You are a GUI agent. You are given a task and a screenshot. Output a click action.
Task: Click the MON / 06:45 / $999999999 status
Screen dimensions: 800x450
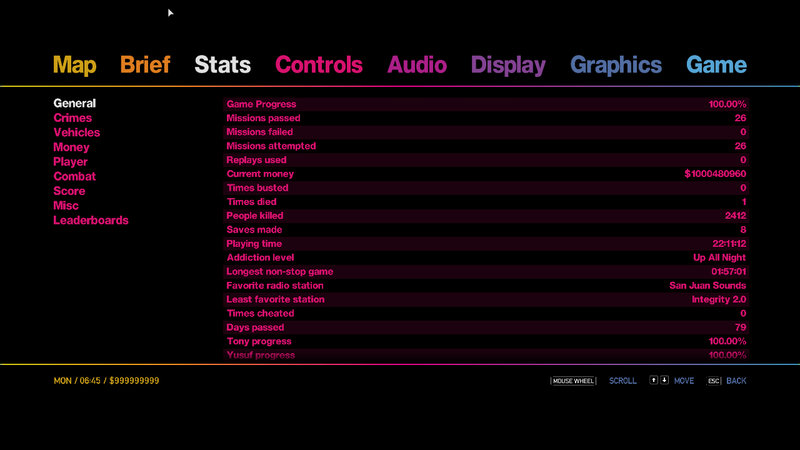(106, 381)
